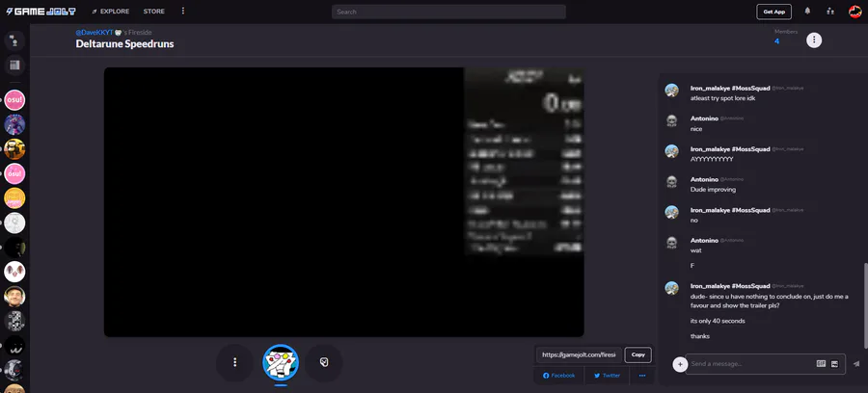Image resolution: width=868 pixels, height=393 pixels.
Task: Focus the top Search field
Action: pos(448,12)
